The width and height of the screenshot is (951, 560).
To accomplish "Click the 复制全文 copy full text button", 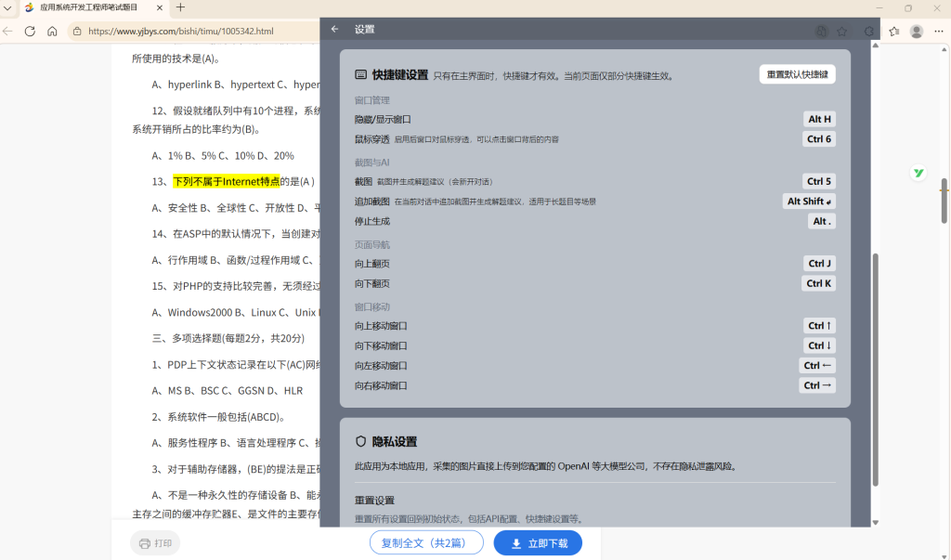I will point(426,542).
